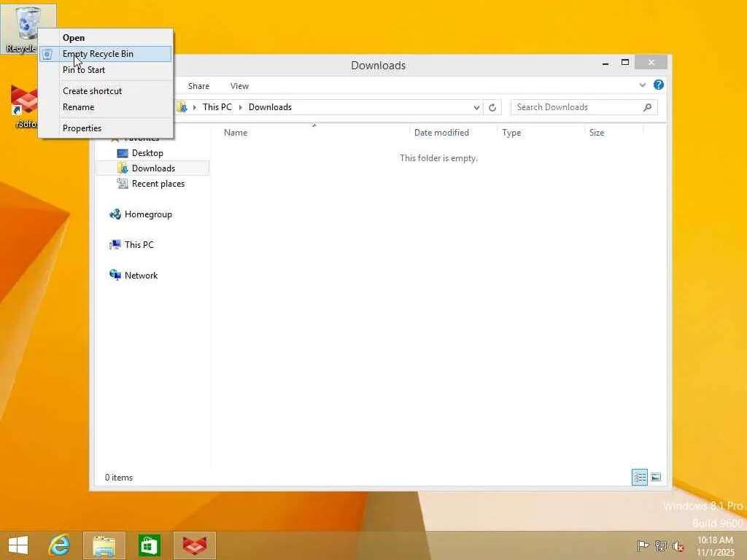Choose Empty Recycle Bin from context menu

pos(105,54)
